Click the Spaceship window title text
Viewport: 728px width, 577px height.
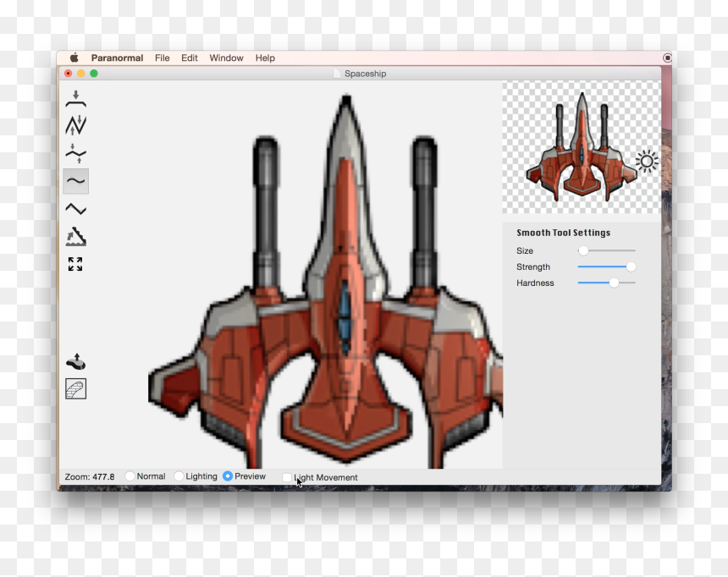pos(366,74)
